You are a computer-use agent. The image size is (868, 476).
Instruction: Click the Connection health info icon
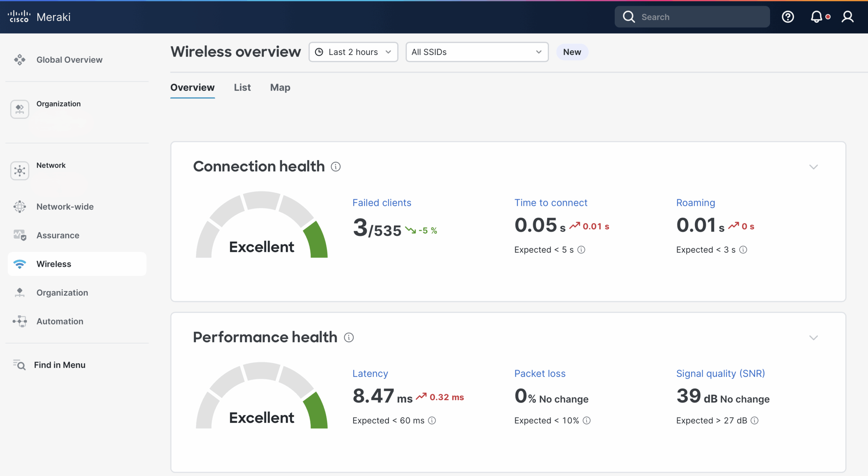coord(336,167)
